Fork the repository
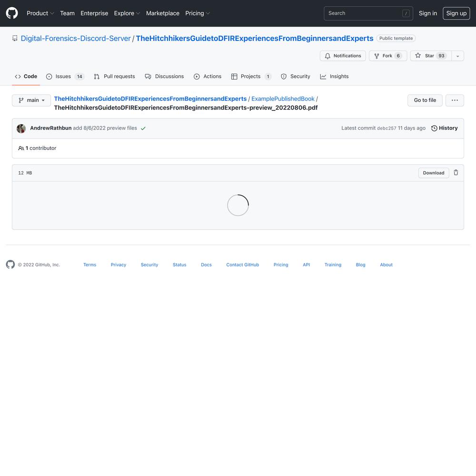The width and height of the screenshot is (476, 476). [388, 56]
